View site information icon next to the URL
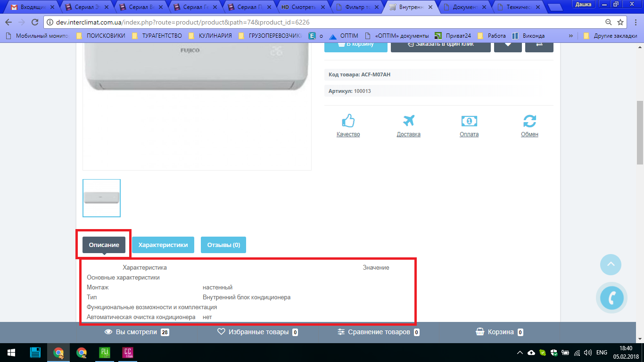Screen dimensions: 644x362 pos(50,22)
